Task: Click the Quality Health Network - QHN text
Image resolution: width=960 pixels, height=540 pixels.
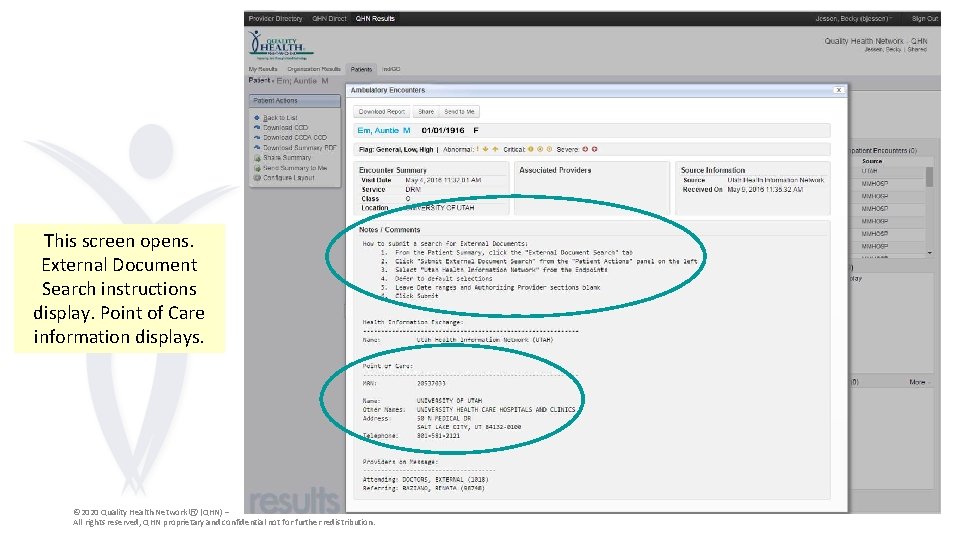Action: coord(876,41)
